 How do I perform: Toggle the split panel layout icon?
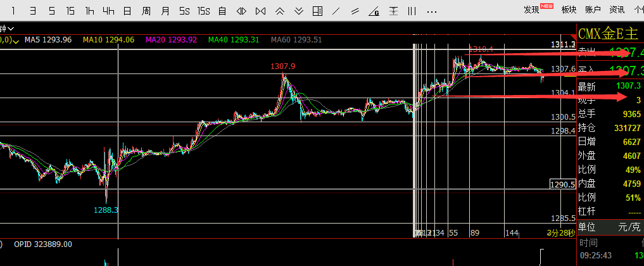[x=317, y=11]
